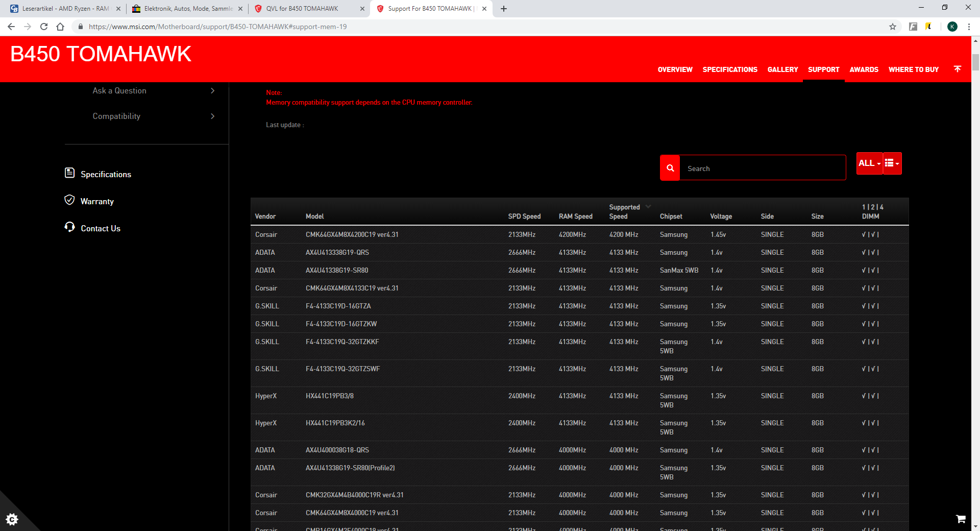
Task: Switch to QVL for B450 TOMAHAWK tab
Action: pyautogui.click(x=308, y=9)
